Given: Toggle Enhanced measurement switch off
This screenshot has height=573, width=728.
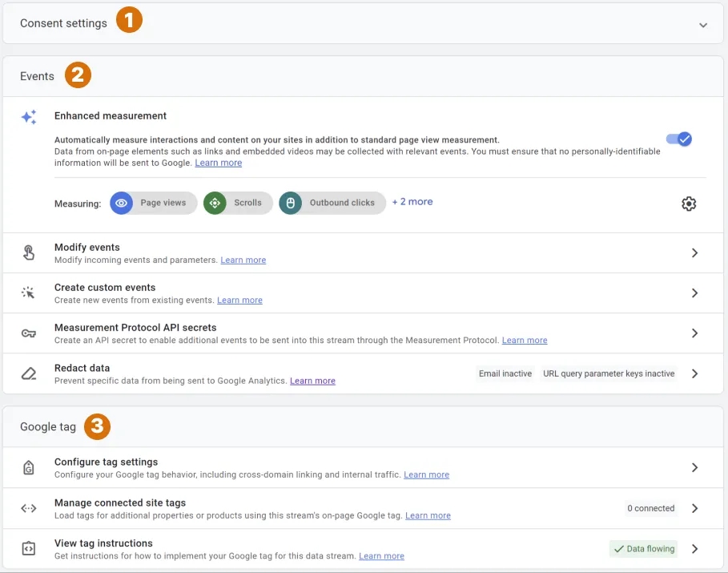Looking at the screenshot, I should 679,139.
